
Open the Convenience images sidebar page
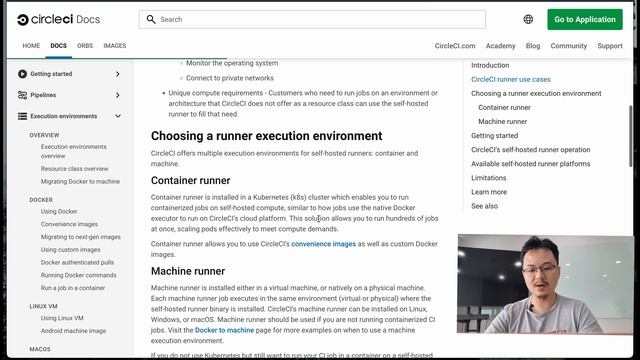tap(69, 224)
